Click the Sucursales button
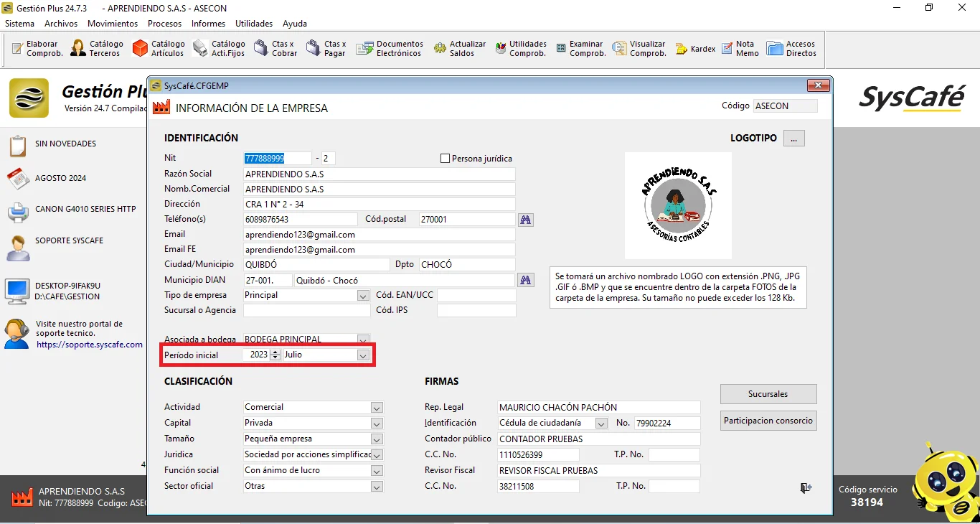Viewport: 980px width, 524px height. [768, 394]
